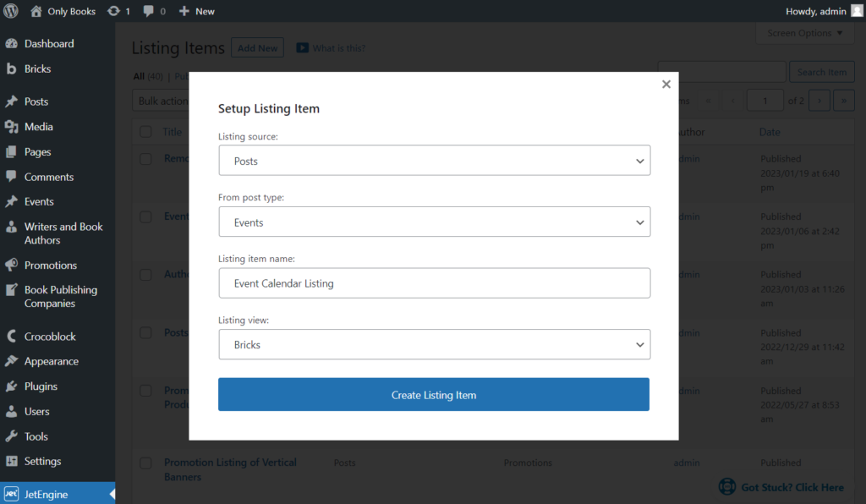Sort by the Date column header
The image size is (866, 504).
click(x=770, y=132)
